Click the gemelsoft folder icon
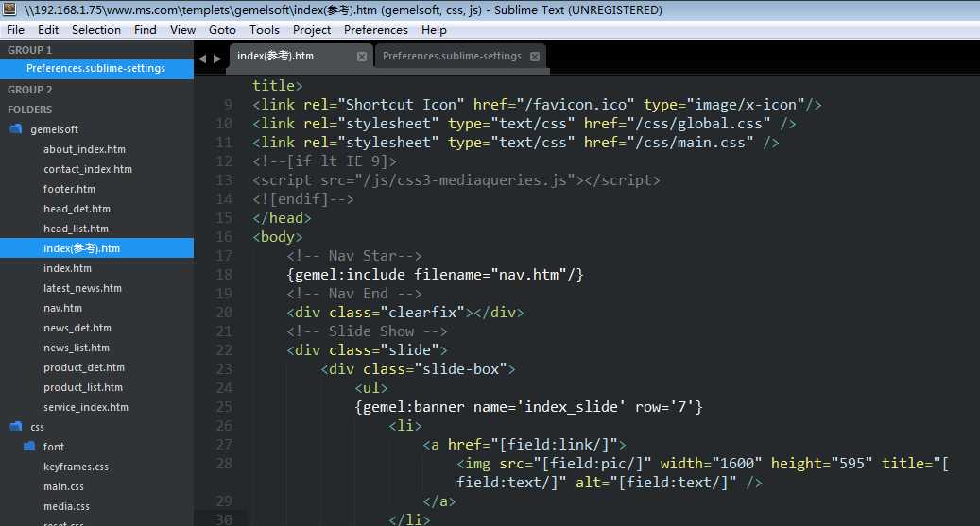Screen dimensions: 980x526 (x=16, y=128)
